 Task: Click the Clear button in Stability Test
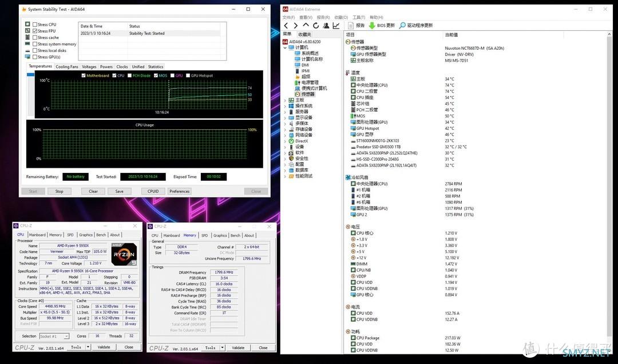click(93, 191)
